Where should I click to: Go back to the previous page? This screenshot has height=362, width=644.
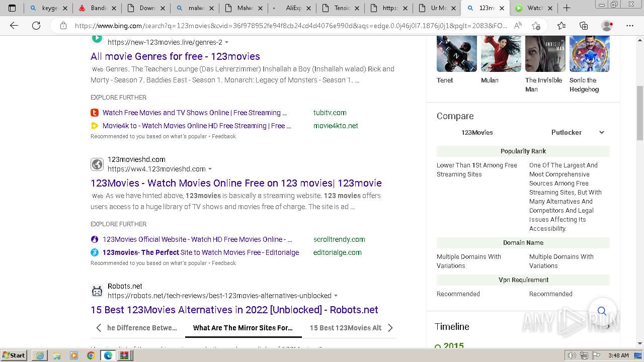pos(14,26)
